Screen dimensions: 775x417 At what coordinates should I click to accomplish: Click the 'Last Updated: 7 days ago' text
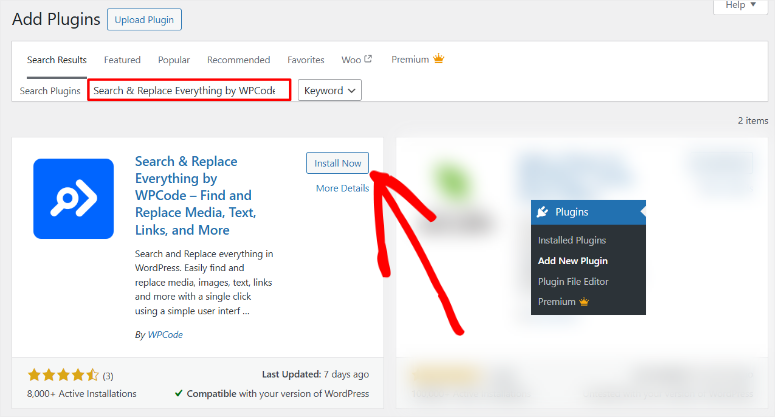[315, 375]
